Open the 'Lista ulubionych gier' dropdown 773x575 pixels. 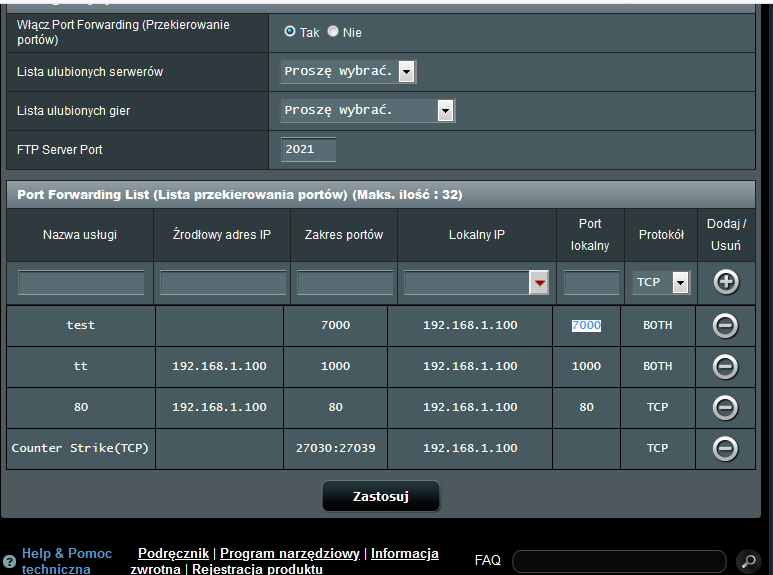367,110
